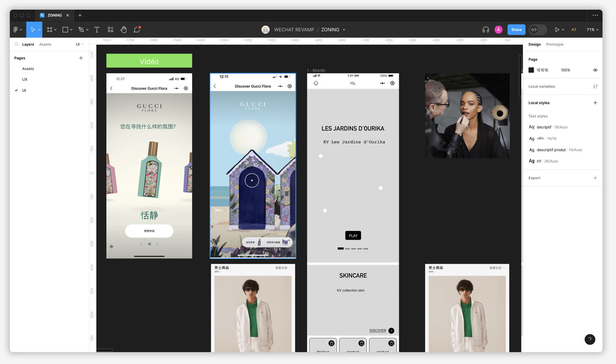Expand the Move tools dropdown arrow
The height and width of the screenshot is (364, 616).
(x=39, y=30)
